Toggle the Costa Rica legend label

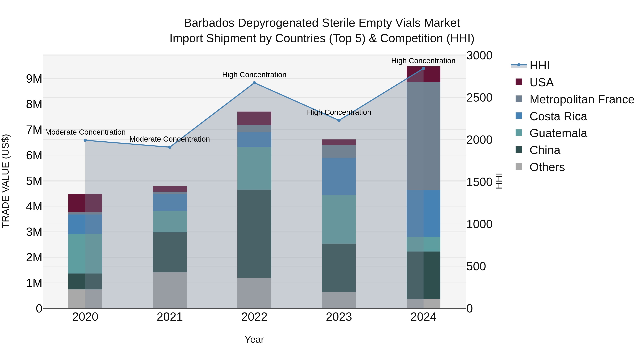point(558,116)
